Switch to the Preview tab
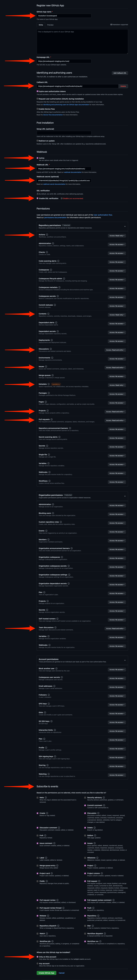 pyautogui.click(x=50, y=25)
